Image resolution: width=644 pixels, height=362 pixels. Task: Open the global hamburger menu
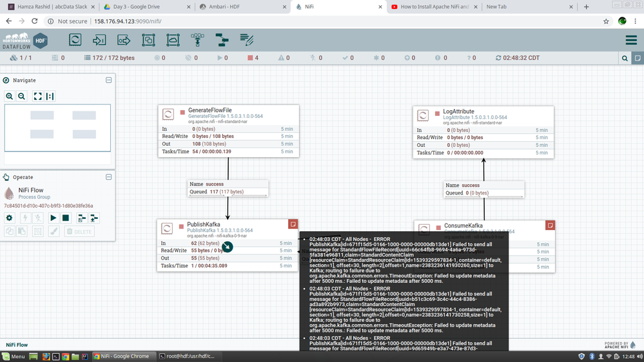[x=631, y=40]
